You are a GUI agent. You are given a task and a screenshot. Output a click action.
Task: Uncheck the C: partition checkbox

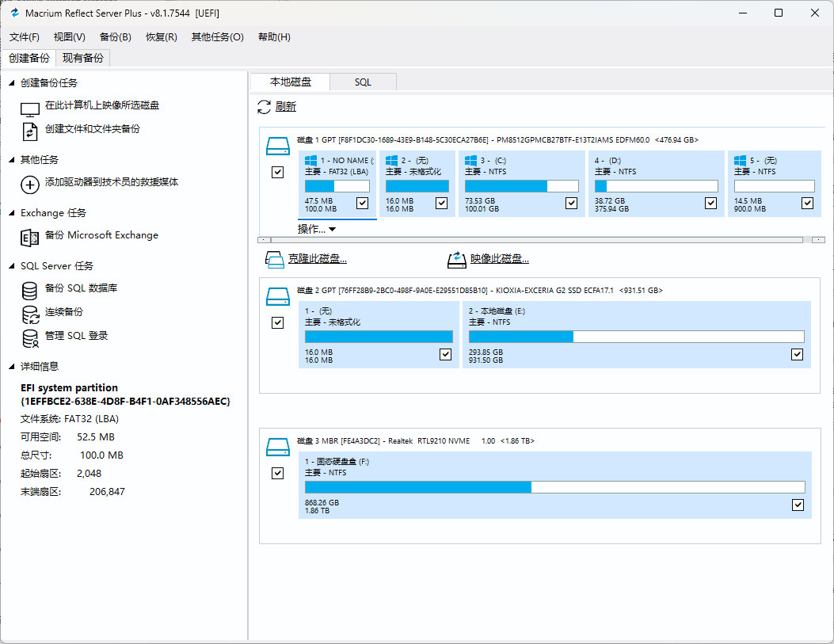571,203
